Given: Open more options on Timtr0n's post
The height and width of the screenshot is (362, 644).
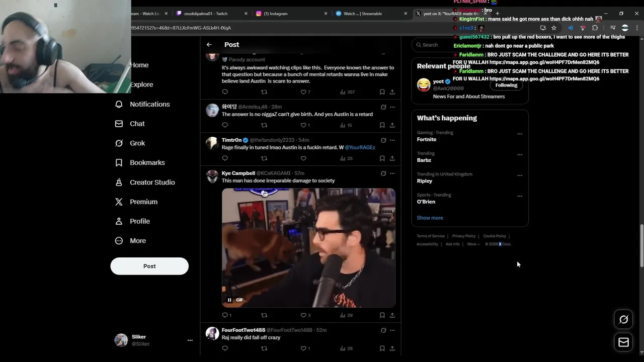Looking at the screenshot, I should pos(392,140).
